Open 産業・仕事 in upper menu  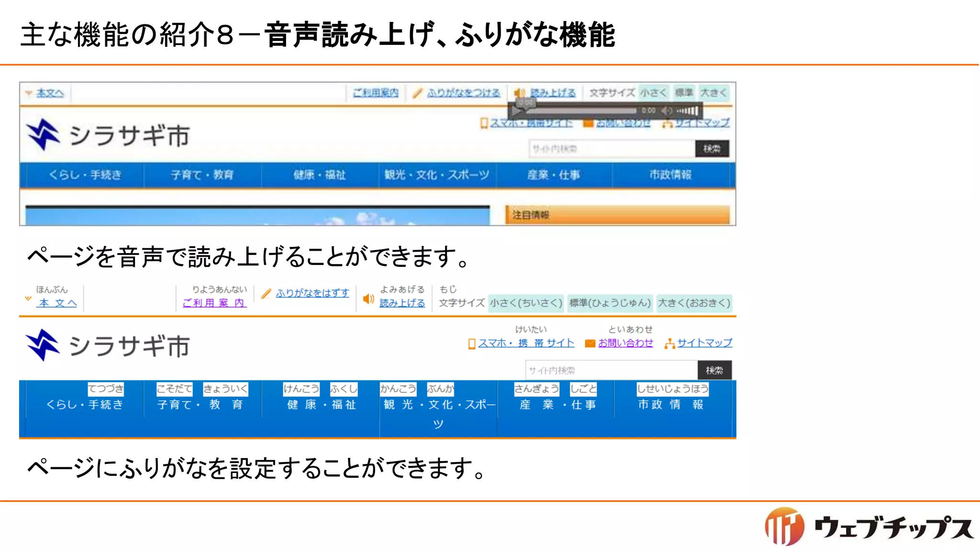(x=554, y=175)
